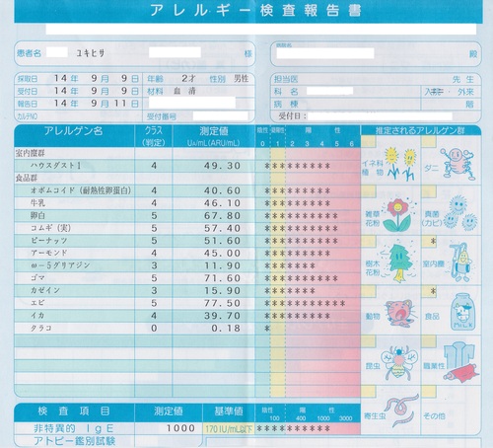Click the measured value 67.80 for 卵白
The width and height of the screenshot is (493, 448).
tap(222, 216)
